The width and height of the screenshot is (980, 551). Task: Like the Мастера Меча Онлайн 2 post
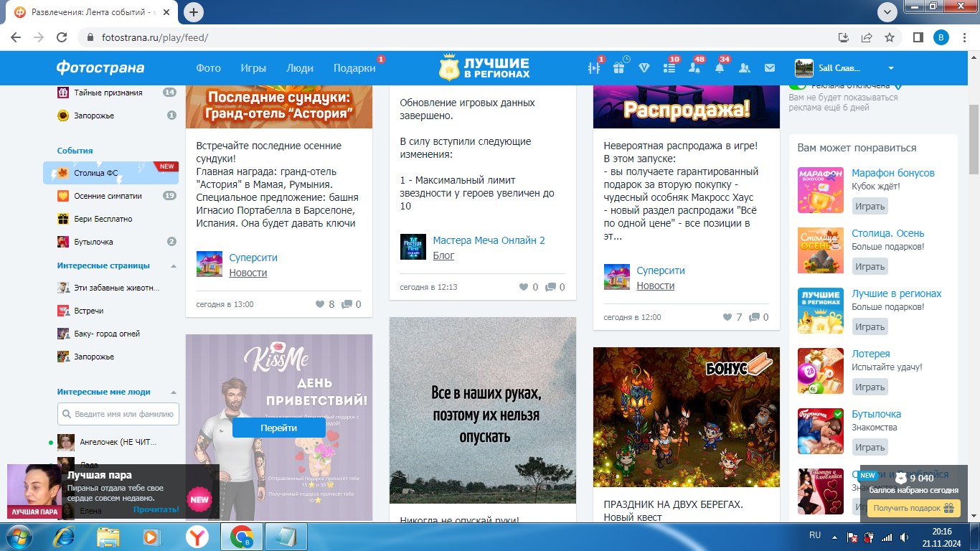(524, 287)
